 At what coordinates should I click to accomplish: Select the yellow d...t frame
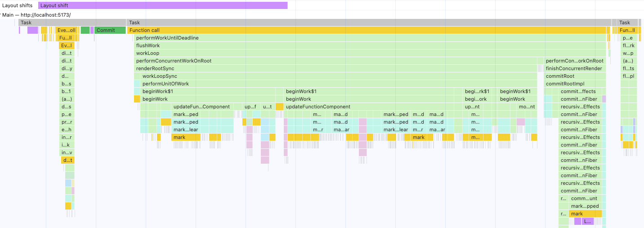point(67,160)
